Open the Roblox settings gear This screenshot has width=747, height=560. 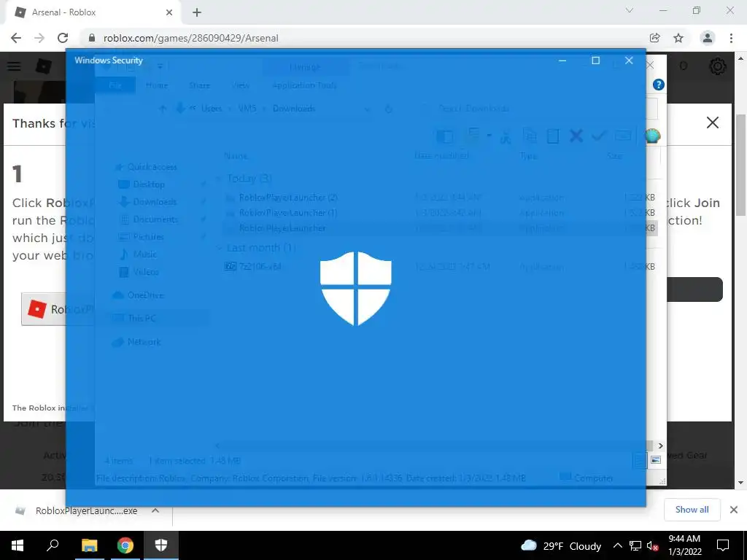[x=718, y=66]
